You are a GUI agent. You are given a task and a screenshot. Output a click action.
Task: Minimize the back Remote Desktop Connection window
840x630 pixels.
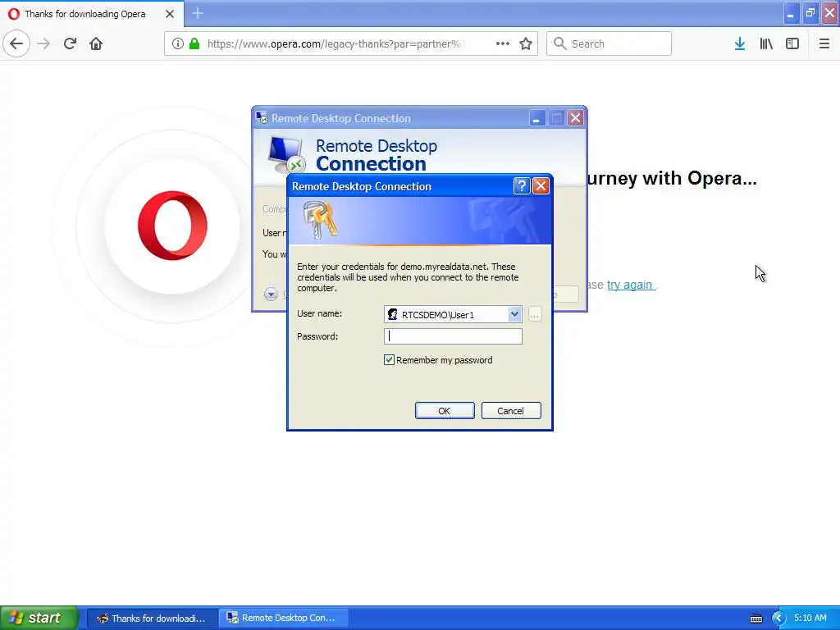[x=536, y=118]
